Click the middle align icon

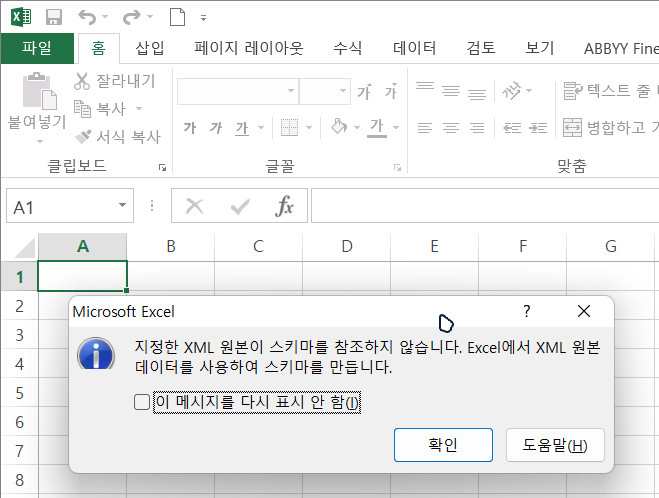451,91
